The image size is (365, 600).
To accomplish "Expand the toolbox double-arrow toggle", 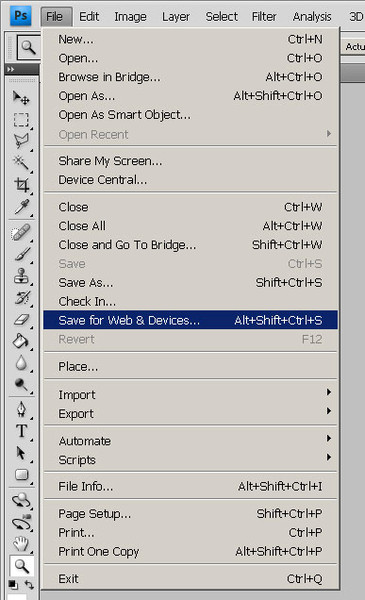I will [x=10, y=69].
